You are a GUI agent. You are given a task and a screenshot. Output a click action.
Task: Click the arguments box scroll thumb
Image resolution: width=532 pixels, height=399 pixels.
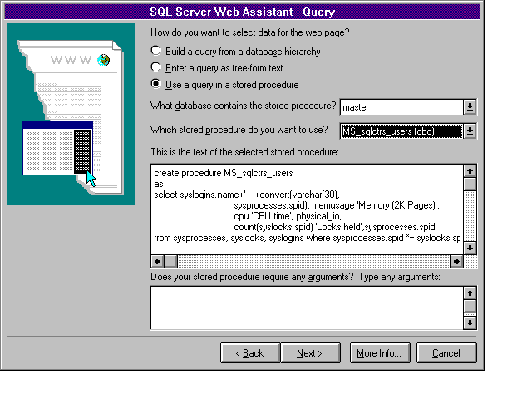[470, 307]
